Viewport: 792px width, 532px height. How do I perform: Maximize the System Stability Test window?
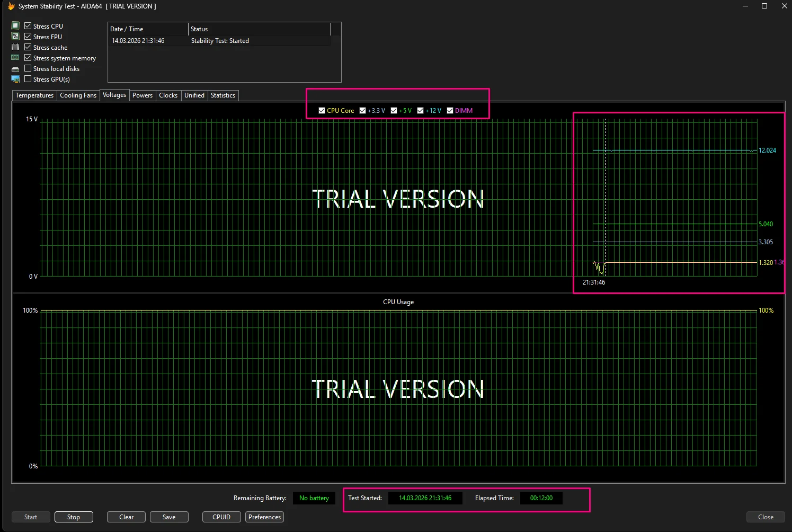[764, 6]
